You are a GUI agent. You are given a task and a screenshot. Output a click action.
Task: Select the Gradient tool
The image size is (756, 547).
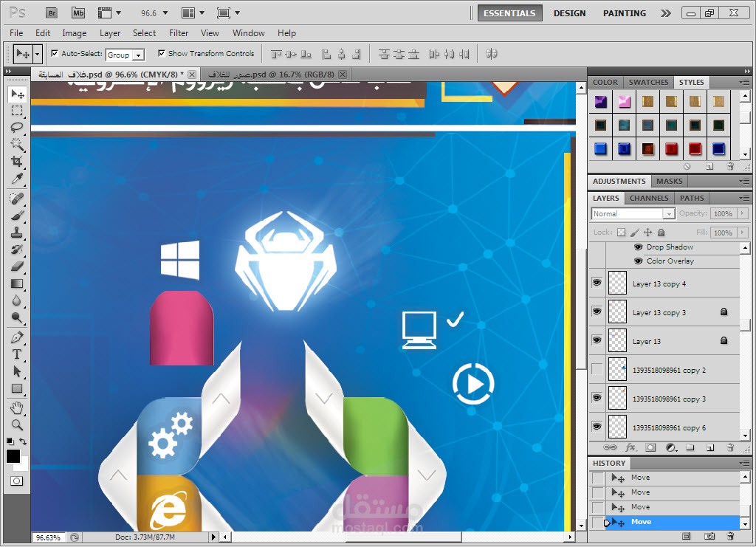18,283
